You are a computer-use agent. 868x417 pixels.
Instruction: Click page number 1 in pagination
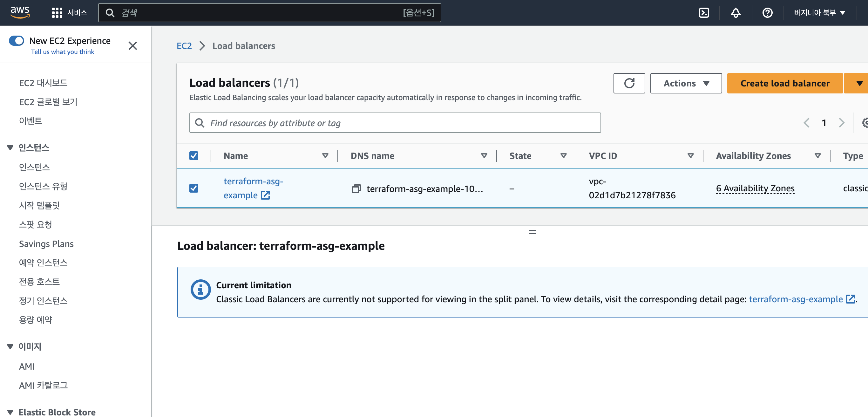[824, 123]
